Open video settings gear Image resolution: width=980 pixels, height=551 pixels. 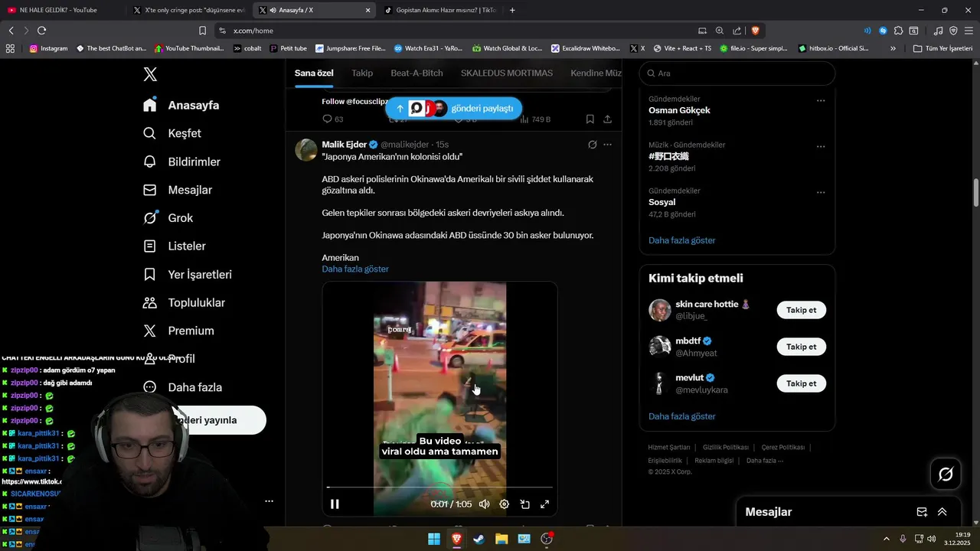coord(505,504)
